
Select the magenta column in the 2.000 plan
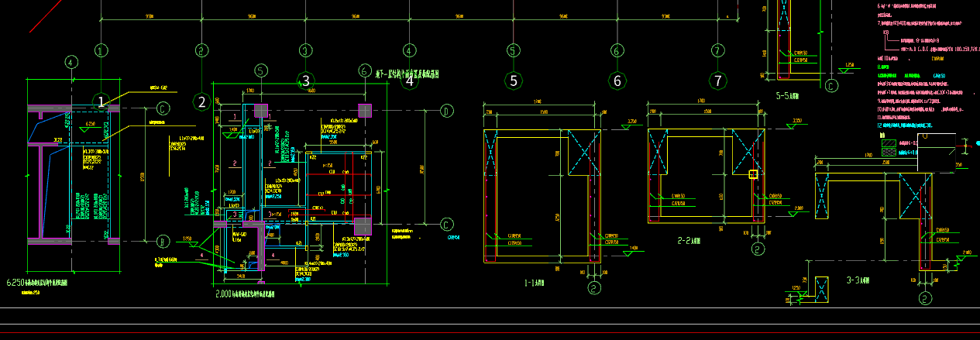pyautogui.click(x=261, y=111)
